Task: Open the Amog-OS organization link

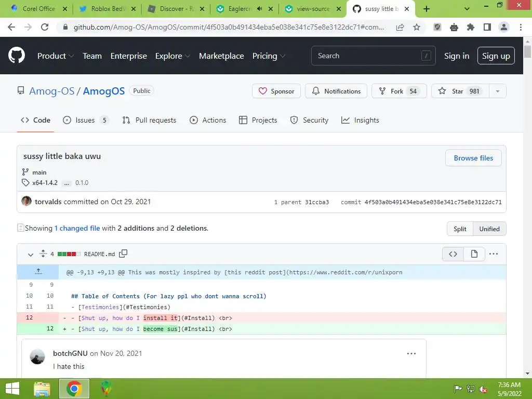Action: (51, 91)
